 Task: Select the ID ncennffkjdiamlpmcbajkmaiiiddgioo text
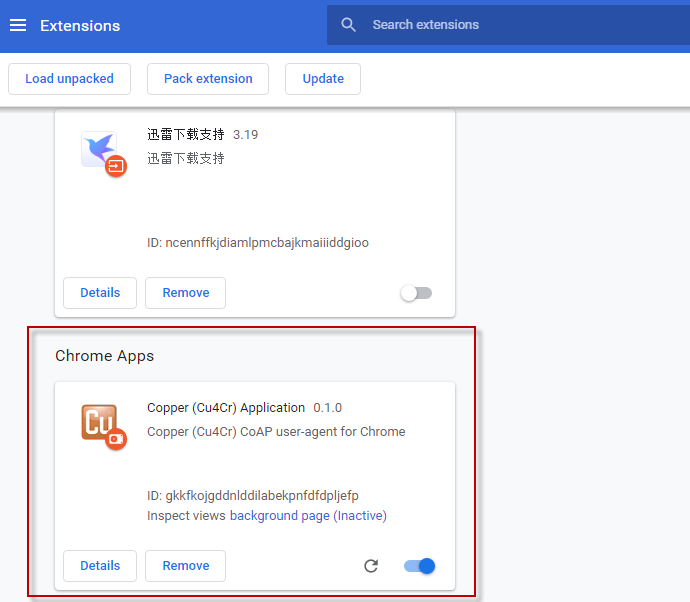pos(258,242)
